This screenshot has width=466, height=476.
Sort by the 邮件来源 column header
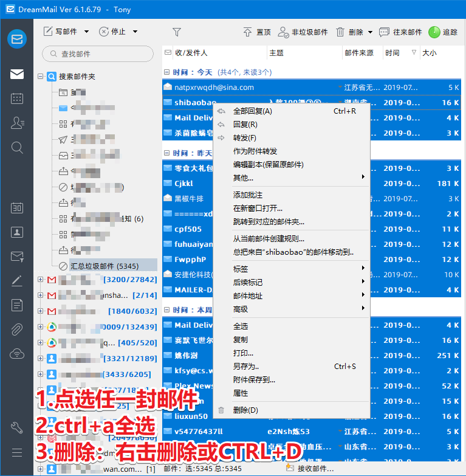tap(363, 53)
